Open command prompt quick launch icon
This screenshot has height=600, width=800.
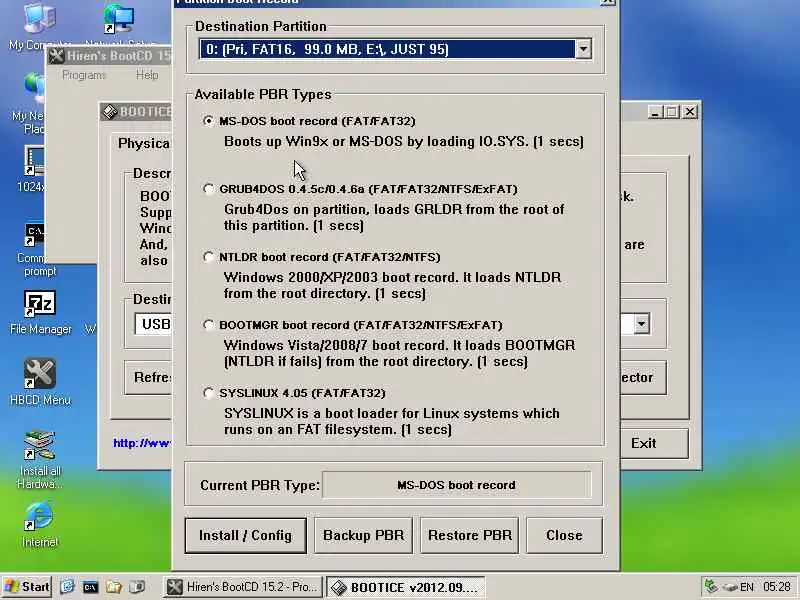tap(90, 587)
